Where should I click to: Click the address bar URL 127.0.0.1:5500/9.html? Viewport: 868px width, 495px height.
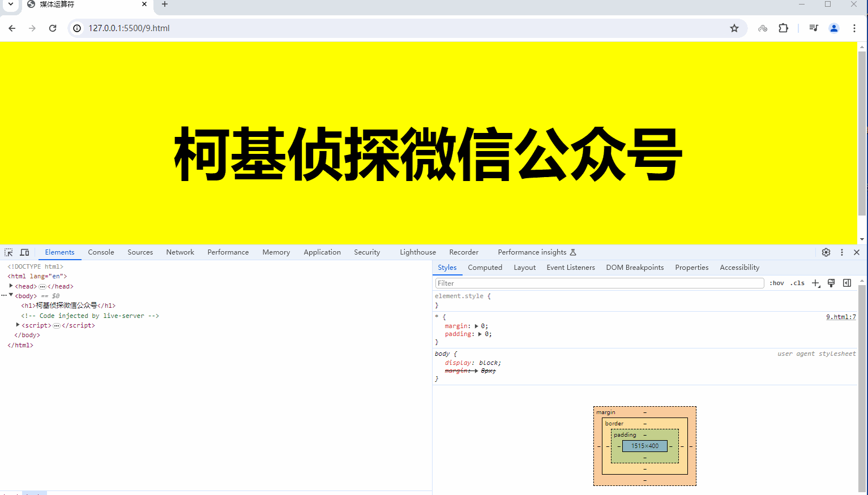coord(129,28)
